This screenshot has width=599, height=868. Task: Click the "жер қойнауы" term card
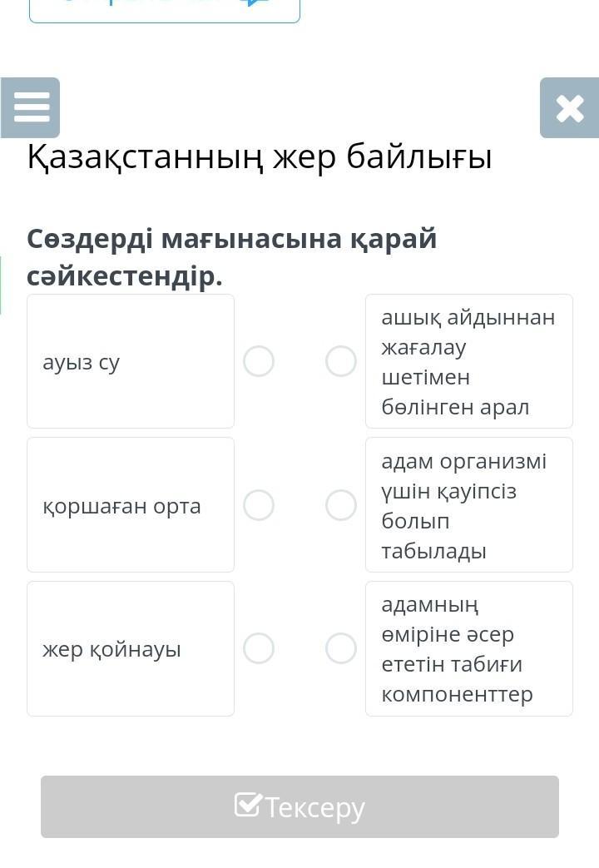click(x=131, y=648)
